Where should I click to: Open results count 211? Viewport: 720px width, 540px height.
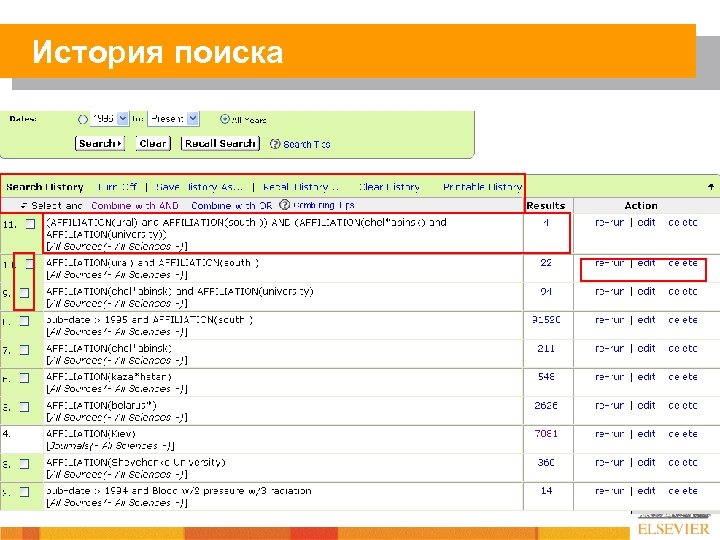(546, 349)
